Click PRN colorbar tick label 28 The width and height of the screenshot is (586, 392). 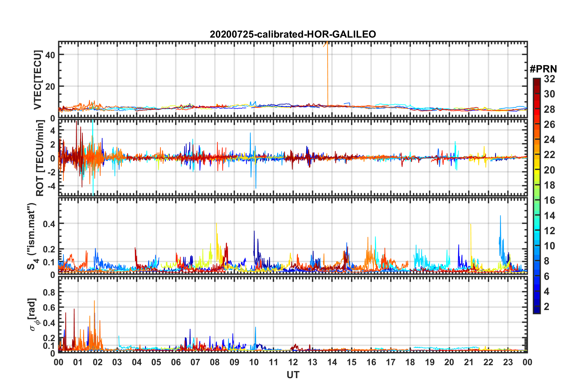coord(549,109)
